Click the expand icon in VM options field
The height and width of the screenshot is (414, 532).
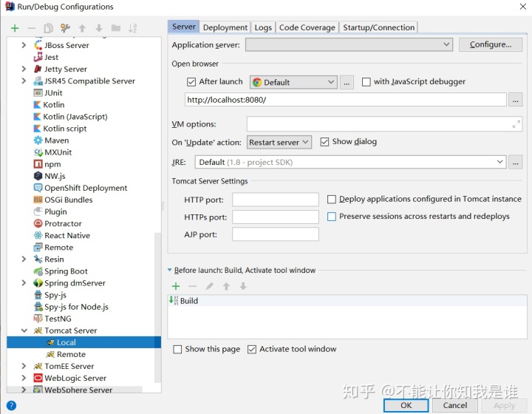point(516,124)
